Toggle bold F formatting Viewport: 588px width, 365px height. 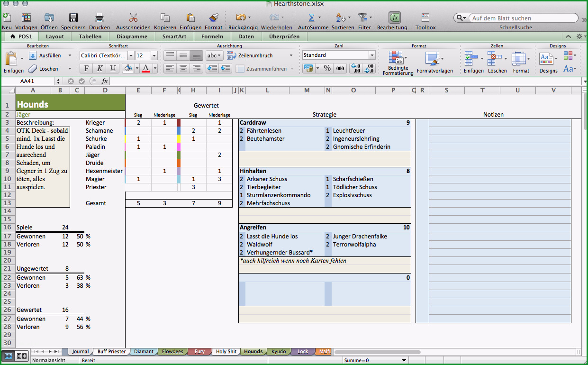pyautogui.click(x=87, y=68)
